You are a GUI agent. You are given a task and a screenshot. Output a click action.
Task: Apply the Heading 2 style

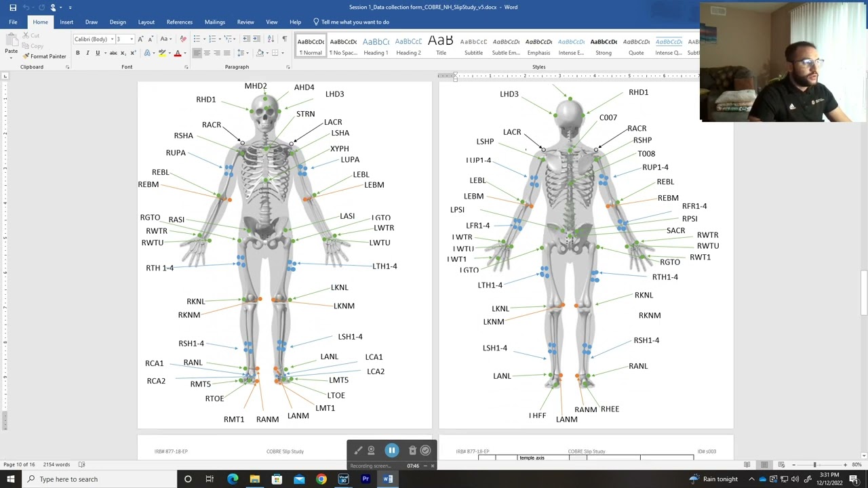pos(408,46)
